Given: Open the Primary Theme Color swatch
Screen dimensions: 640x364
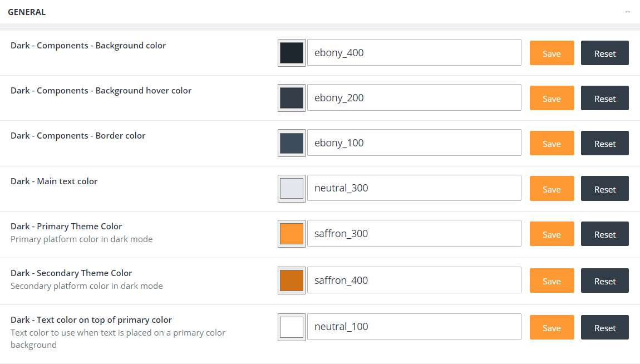Looking at the screenshot, I should click(x=292, y=234).
